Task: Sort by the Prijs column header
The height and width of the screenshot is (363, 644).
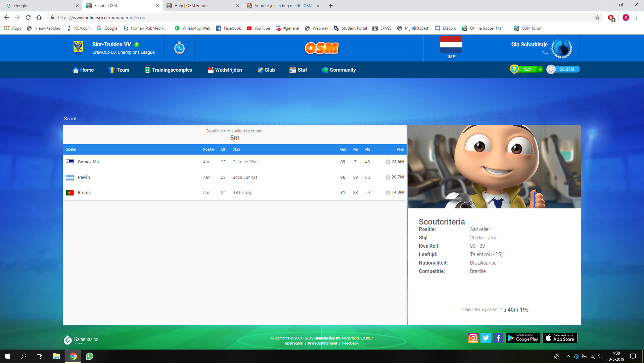Action: tap(400, 149)
